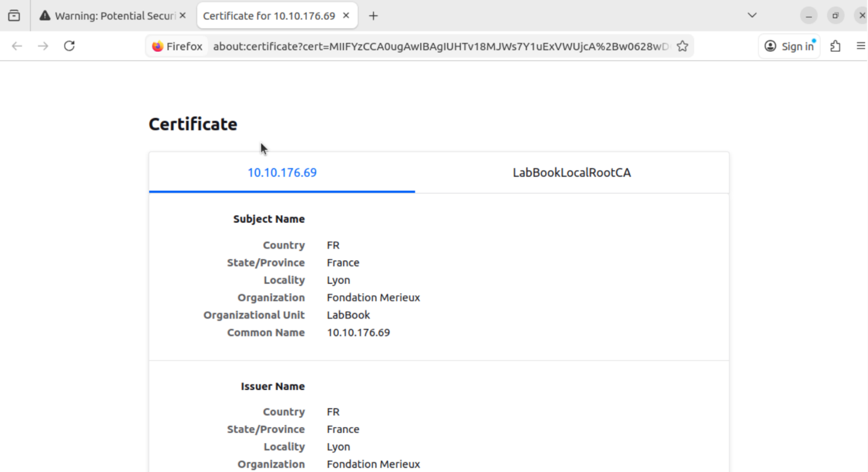Viewport: 868px width, 472px height.
Task: Click the Subject Name section header
Action: [269, 219]
